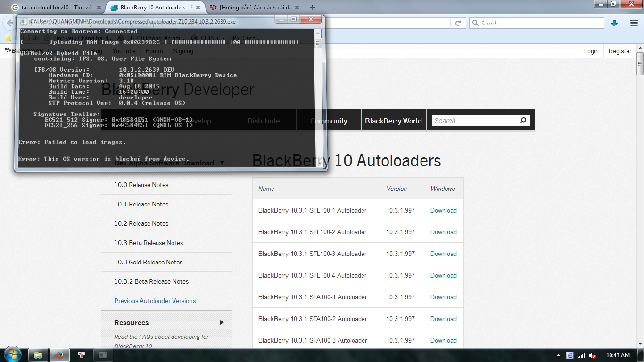644x362 pixels.
Task: Download the STA100-3 Autoloader
Action: pos(444,340)
